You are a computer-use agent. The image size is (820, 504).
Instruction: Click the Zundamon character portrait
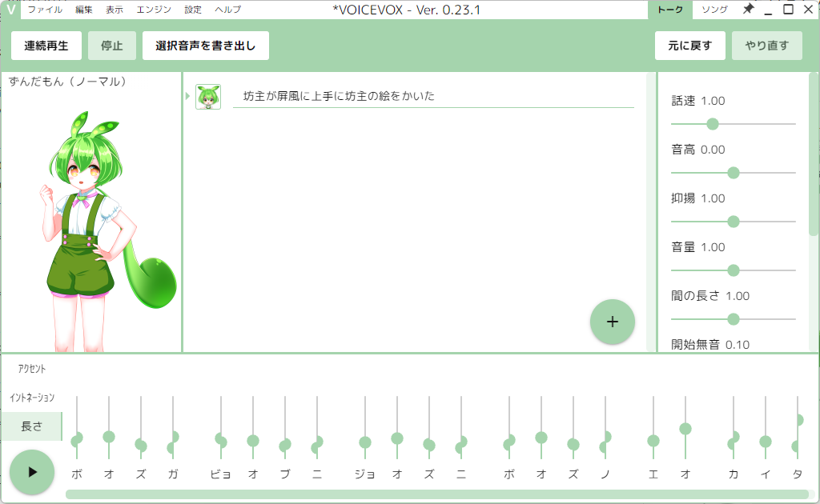(107, 230)
